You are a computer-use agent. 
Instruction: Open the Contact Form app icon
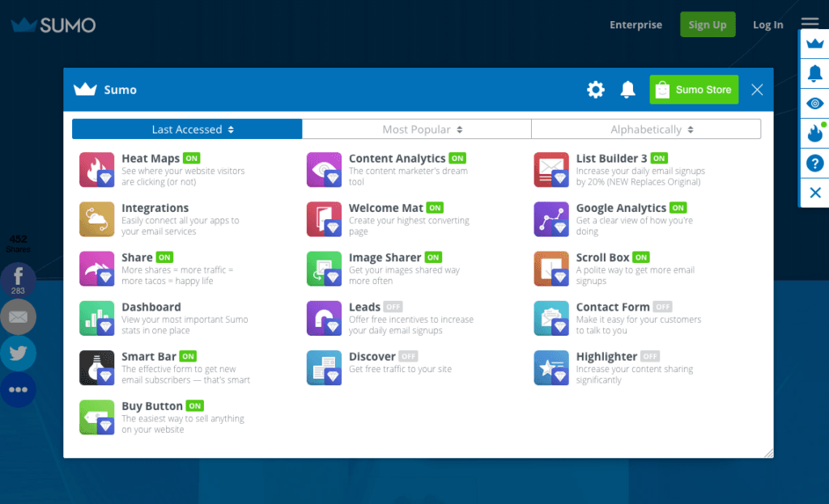551,319
